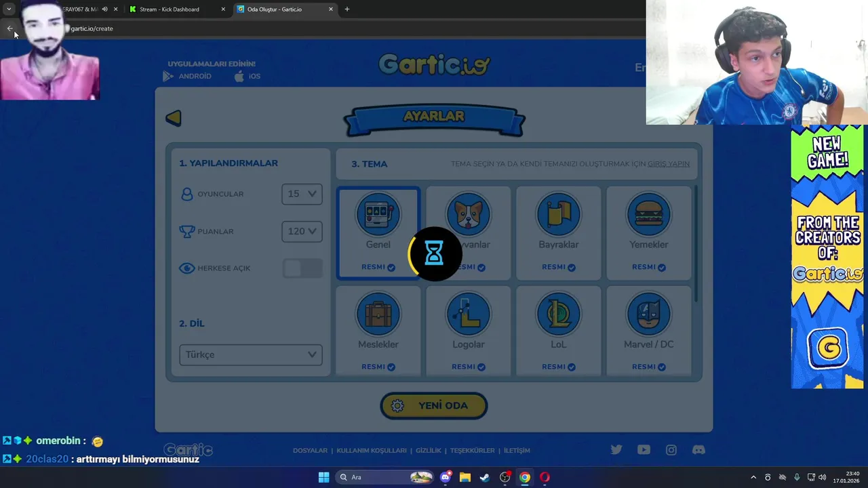868x488 pixels.
Task: Go back with the yellow arrow in settings
Action: (x=174, y=118)
